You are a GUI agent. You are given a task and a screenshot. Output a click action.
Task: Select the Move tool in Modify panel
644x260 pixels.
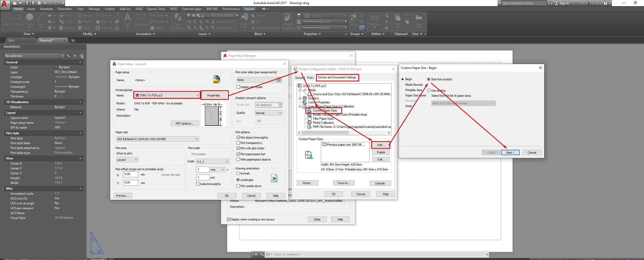66,16
